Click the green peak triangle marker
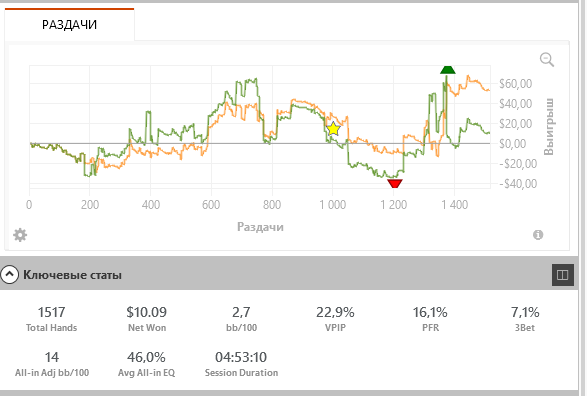Image resolution: width=587 pixels, height=396 pixels. tap(448, 70)
